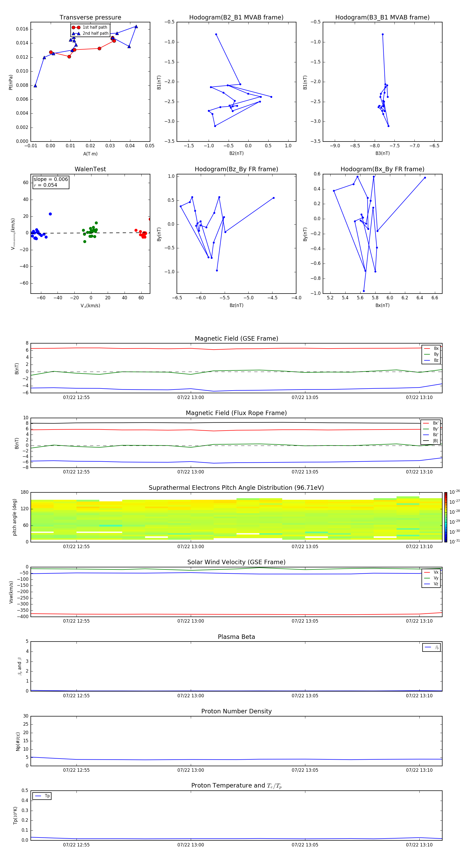
Task: Click the 'V_A(km/s)' x-axis label in WalenTest
Action: pyautogui.click(x=90, y=306)
